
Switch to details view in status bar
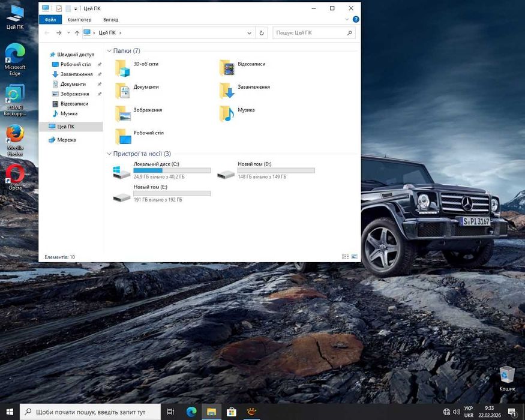click(345, 257)
